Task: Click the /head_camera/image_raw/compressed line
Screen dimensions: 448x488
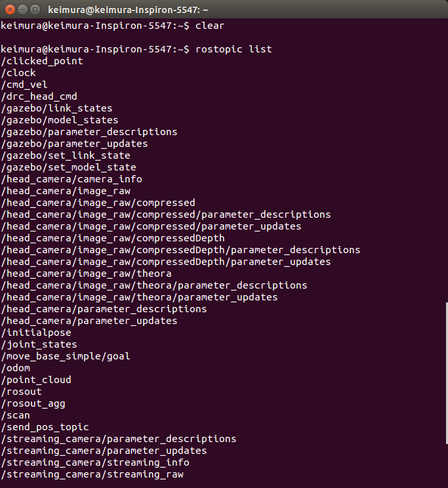Action: point(98,203)
